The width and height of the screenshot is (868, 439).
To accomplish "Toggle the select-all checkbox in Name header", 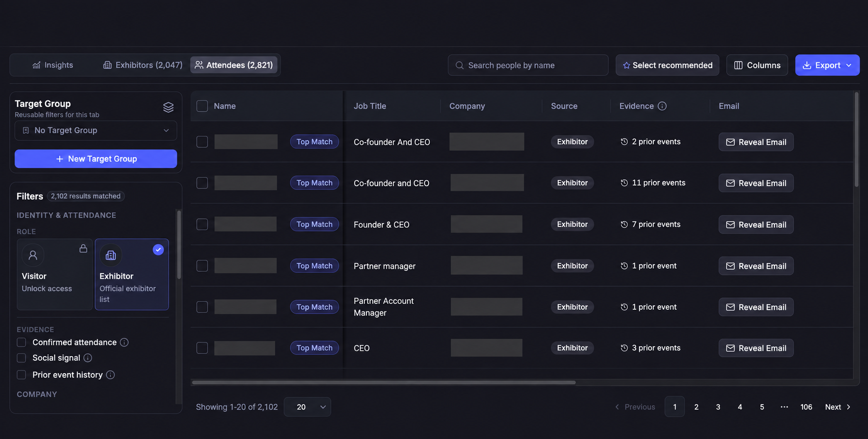I will pos(202,106).
